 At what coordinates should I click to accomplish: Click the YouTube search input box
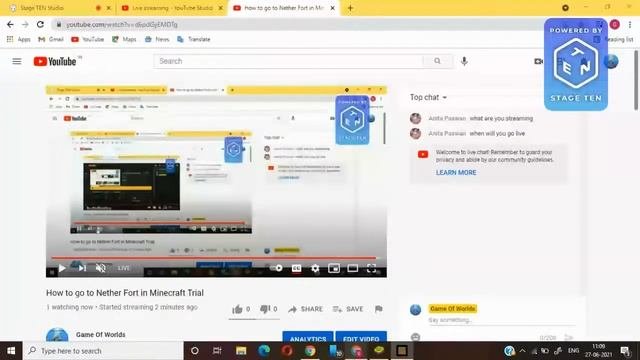coord(289,61)
